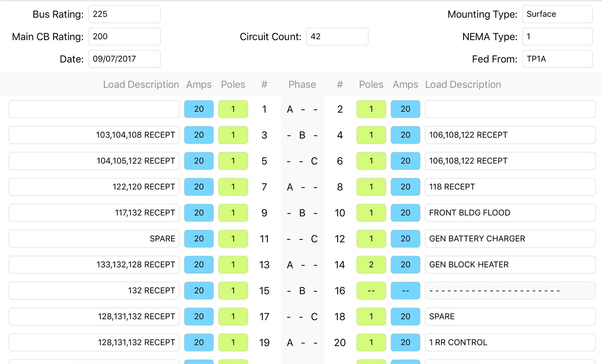
Task: Click the 1 RR CONTROL load description
Action: pos(510,343)
